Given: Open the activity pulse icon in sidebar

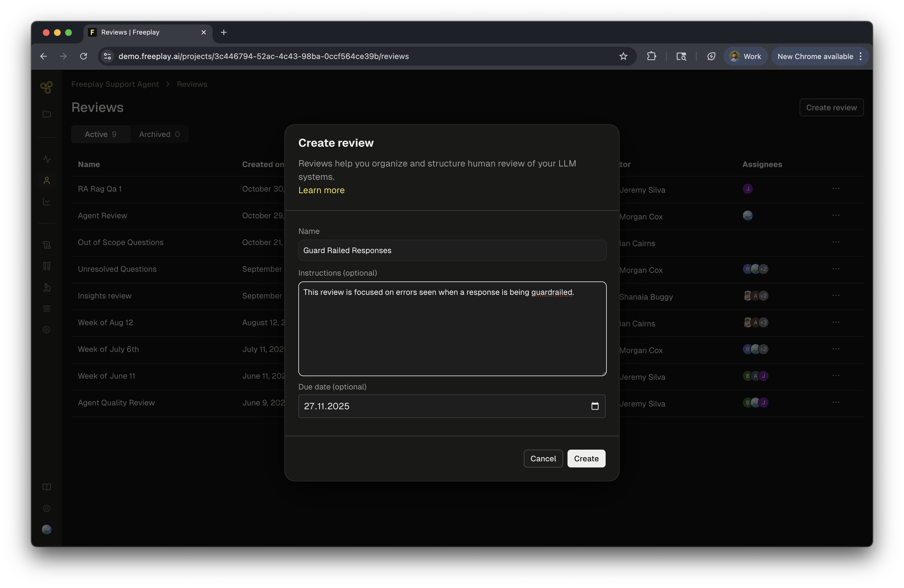Looking at the screenshot, I should pos(46,159).
